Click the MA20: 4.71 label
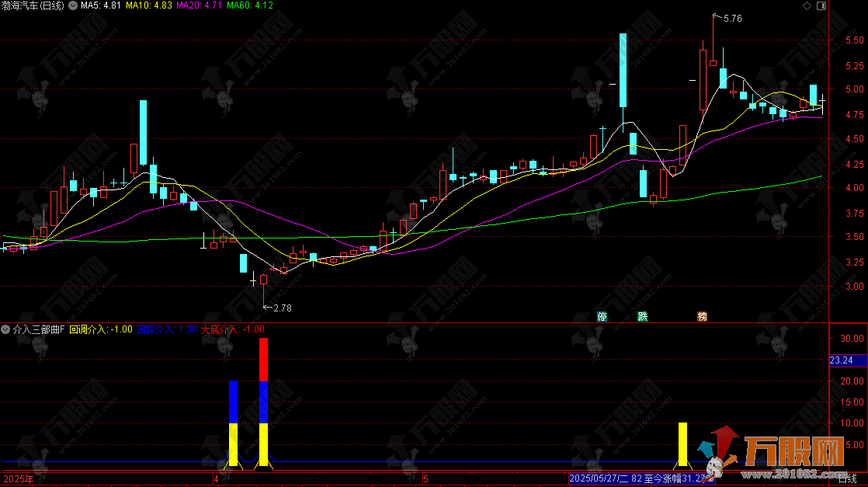The height and width of the screenshot is (487, 868). click(200, 5)
